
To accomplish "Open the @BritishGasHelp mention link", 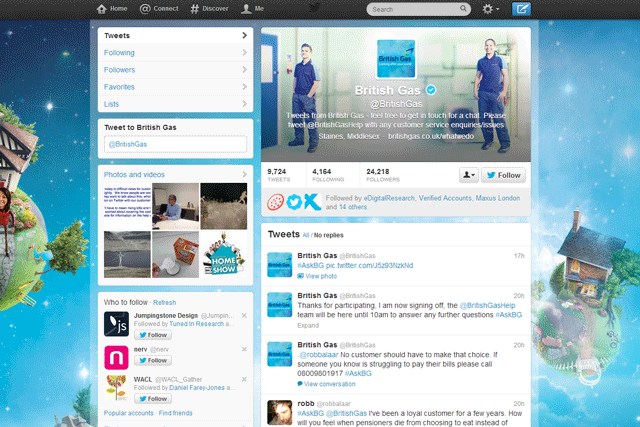I will (487, 305).
